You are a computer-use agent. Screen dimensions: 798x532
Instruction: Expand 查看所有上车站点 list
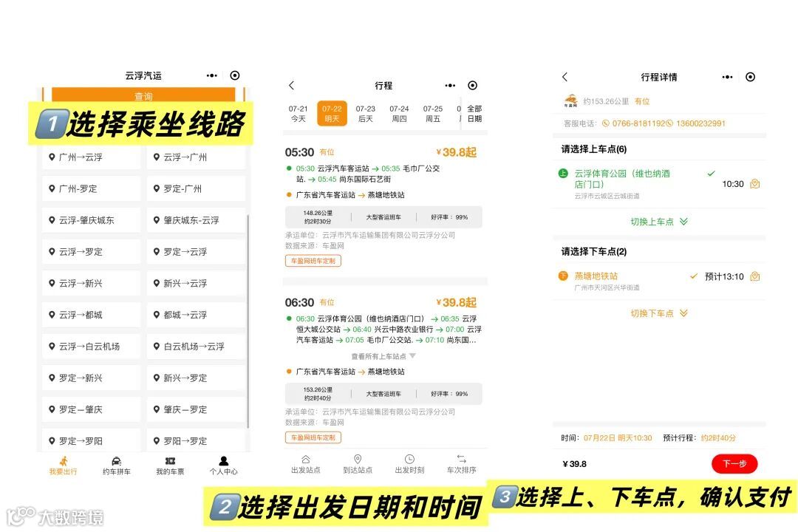pyautogui.click(x=383, y=356)
